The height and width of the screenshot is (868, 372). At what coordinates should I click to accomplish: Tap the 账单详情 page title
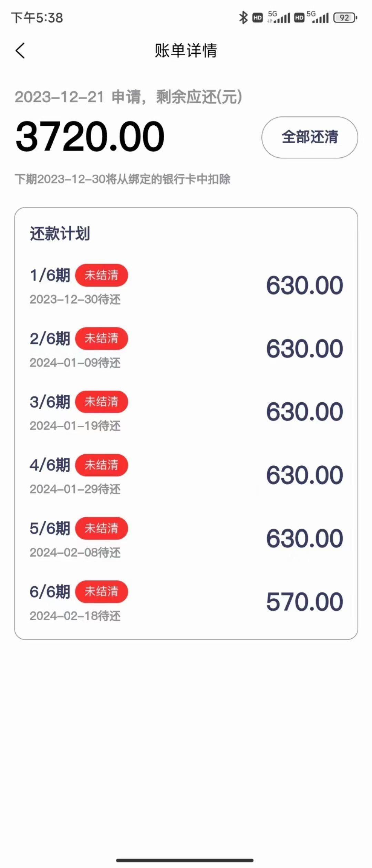coord(186,51)
